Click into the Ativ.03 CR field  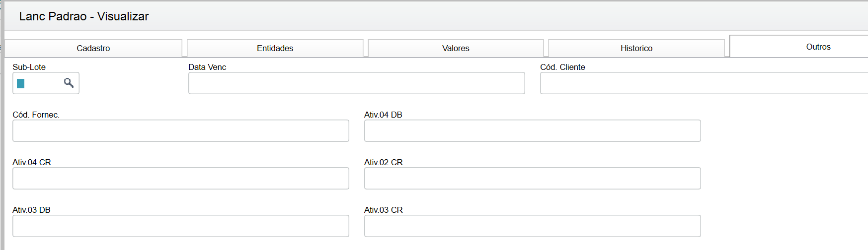pos(532,226)
